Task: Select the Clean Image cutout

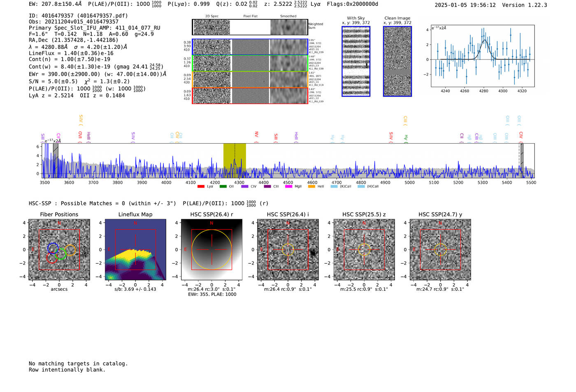Action: [397, 61]
